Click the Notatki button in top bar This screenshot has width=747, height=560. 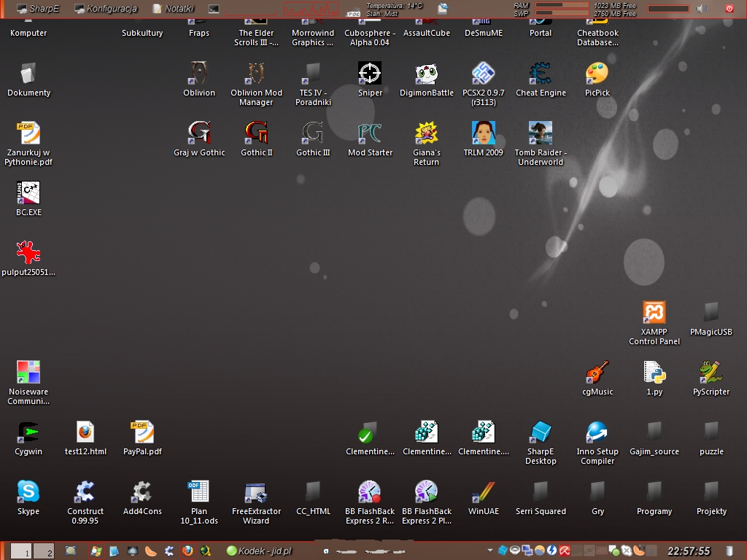click(x=174, y=9)
